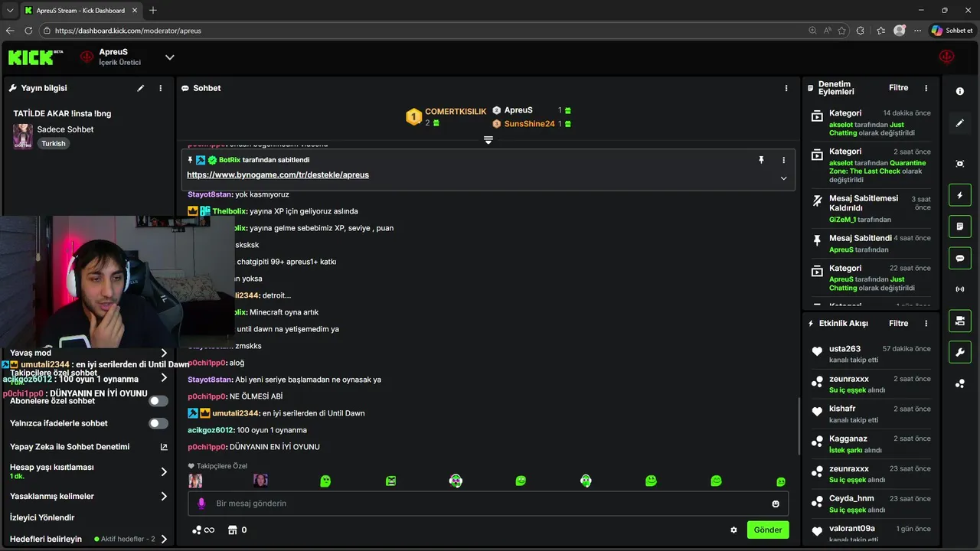This screenshot has height=551, width=980.
Task: Click the pencil edit icon in right sidebar
Action: click(x=959, y=122)
